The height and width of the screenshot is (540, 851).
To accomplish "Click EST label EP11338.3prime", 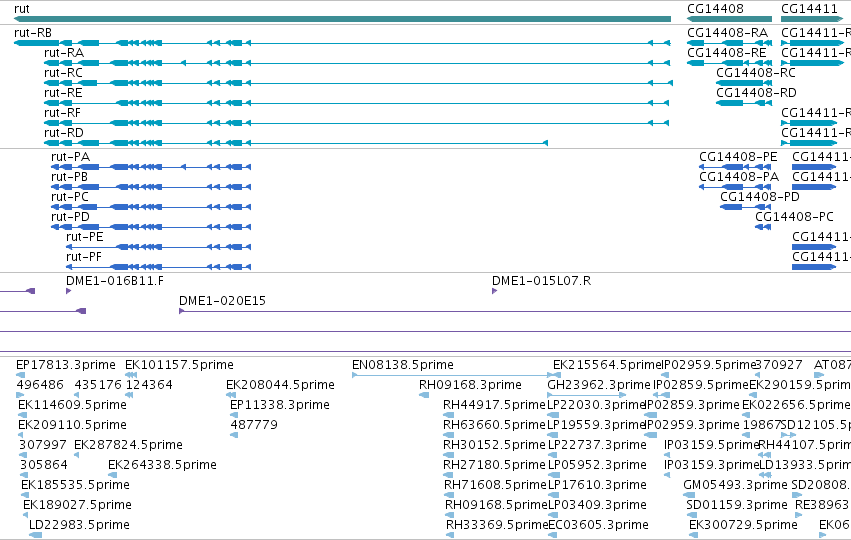I will (280, 405).
